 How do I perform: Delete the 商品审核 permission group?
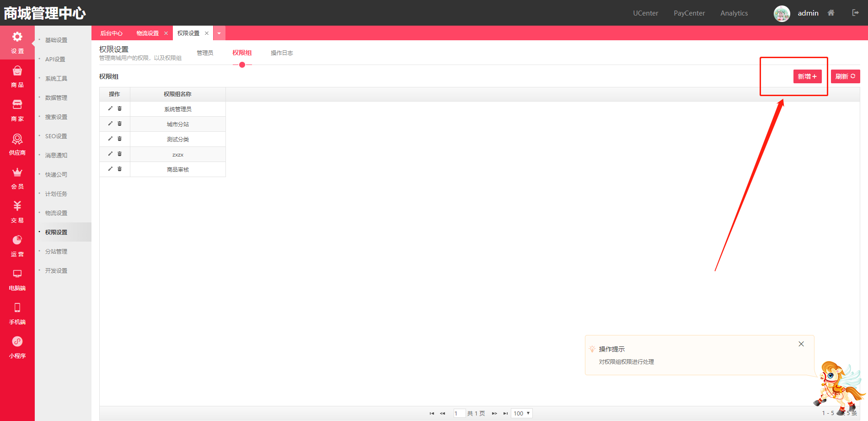click(x=120, y=169)
